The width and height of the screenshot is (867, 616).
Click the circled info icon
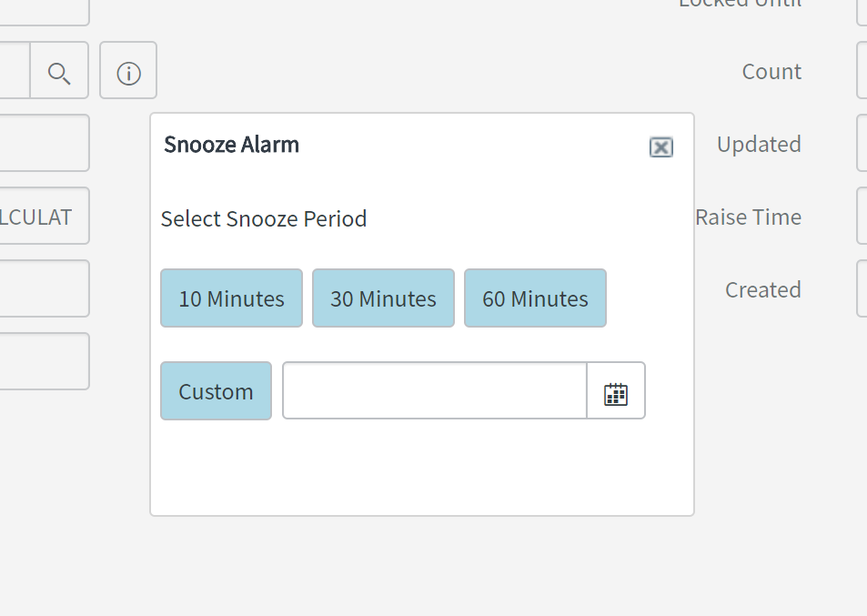pos(128,71)
